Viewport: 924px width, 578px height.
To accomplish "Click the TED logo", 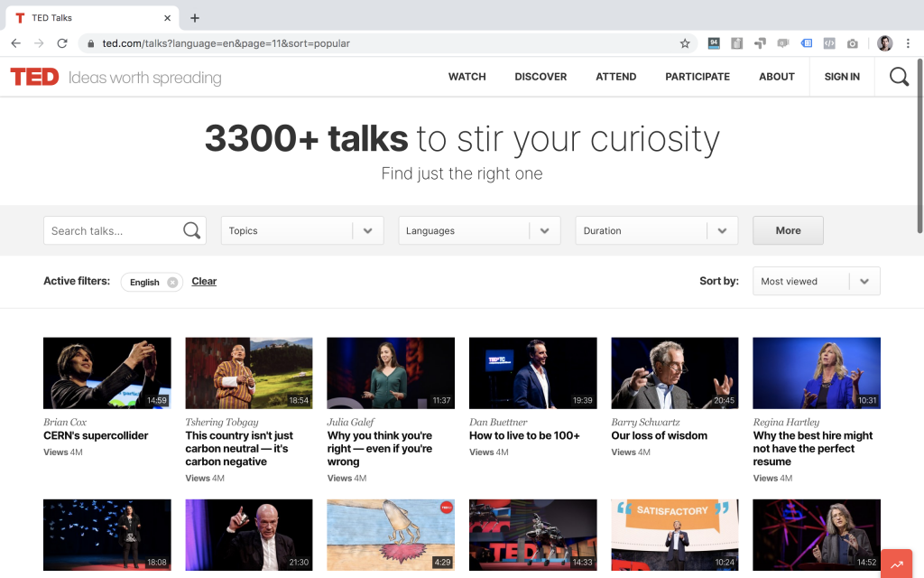I will click(35, 77).
